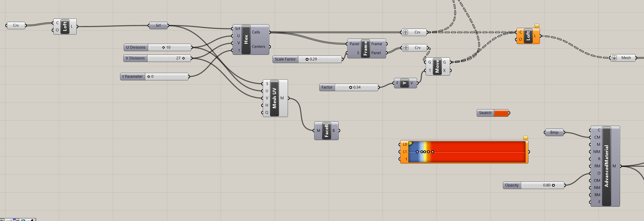This screenshot has height=221, width=644.
Task: Select the FaceB component name bar
Action: pyautogui.click(x=326, y=131)
